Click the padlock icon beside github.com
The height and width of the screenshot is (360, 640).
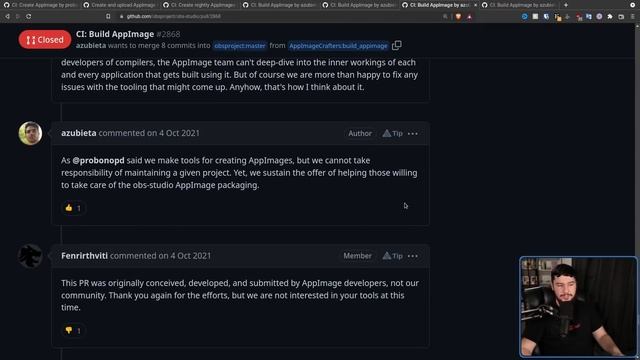pyautogui.click(x=122, y=16)
